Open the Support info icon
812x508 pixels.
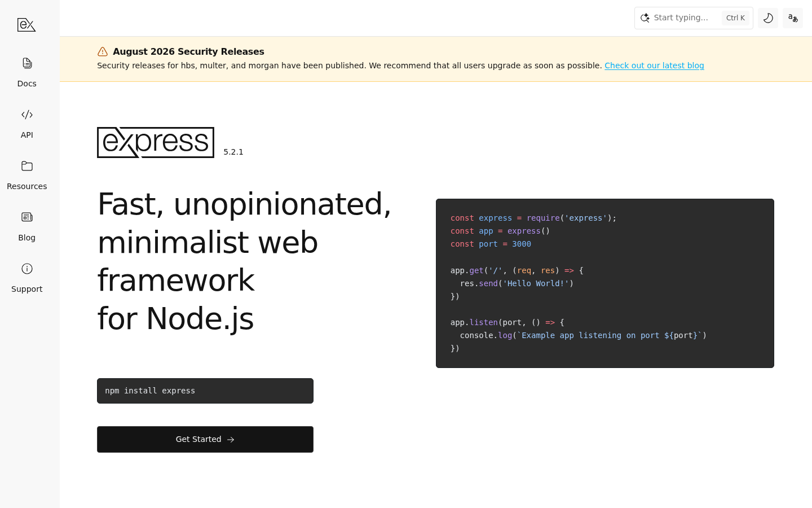pyautogui.click(x=27, y=269)
